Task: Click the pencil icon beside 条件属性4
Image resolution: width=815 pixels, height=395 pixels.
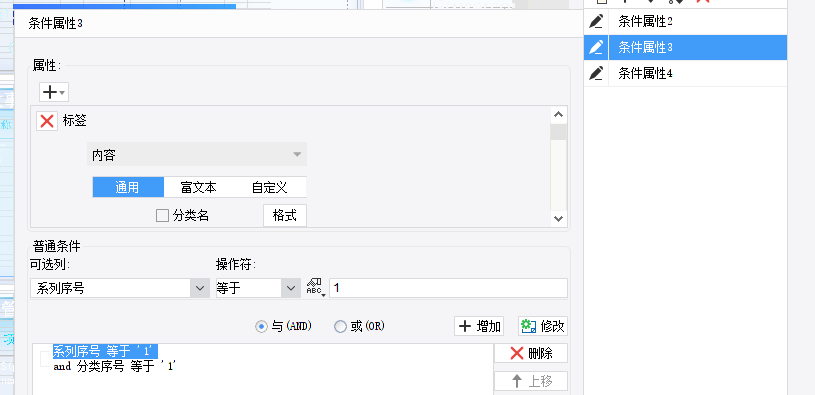Action: [596, 73]
